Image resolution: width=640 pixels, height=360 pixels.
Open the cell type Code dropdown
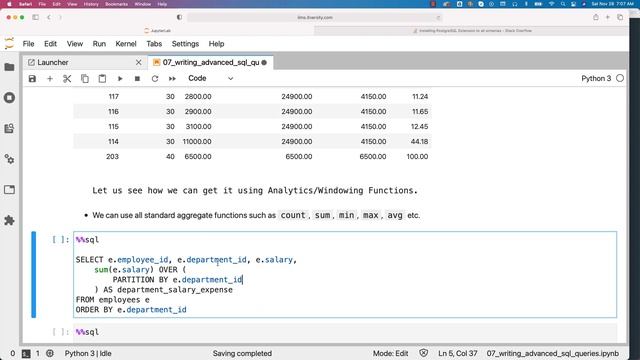[211, 78]
